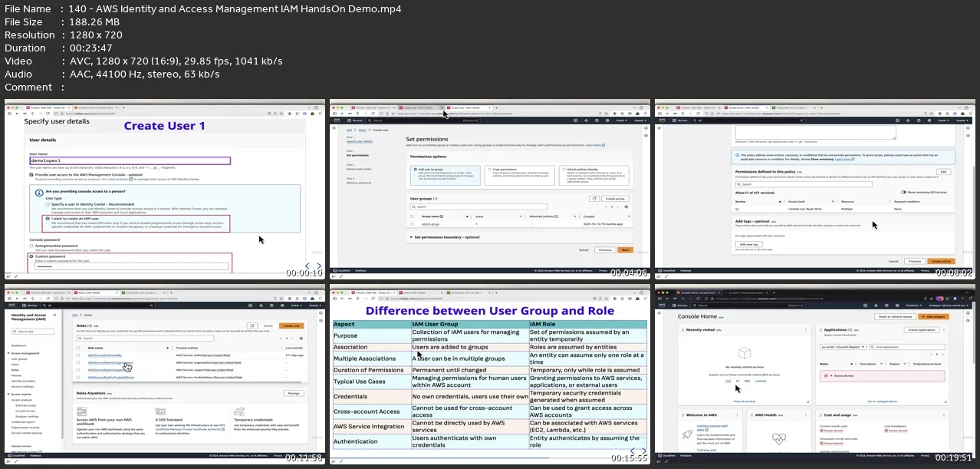This screenshot has height=469, width=980.
Task: Click the user groups search box
Action: [x=479, y=206]
